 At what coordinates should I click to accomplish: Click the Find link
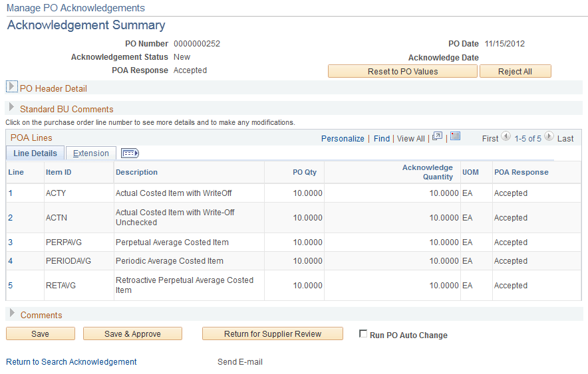pos(382,139)
